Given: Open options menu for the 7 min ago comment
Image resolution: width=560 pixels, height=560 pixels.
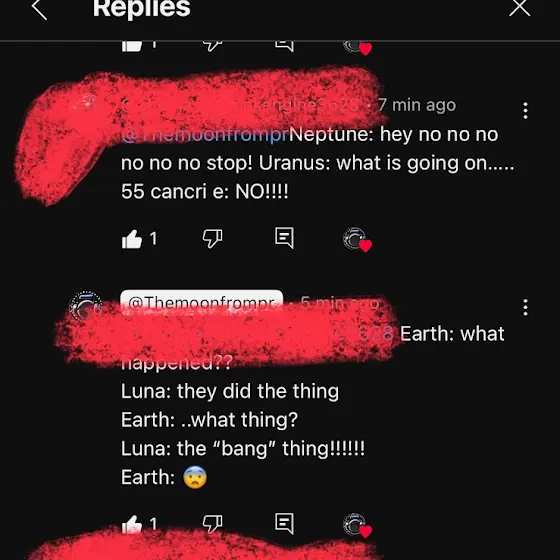Looking at the screenshot, I should (525, 110).
